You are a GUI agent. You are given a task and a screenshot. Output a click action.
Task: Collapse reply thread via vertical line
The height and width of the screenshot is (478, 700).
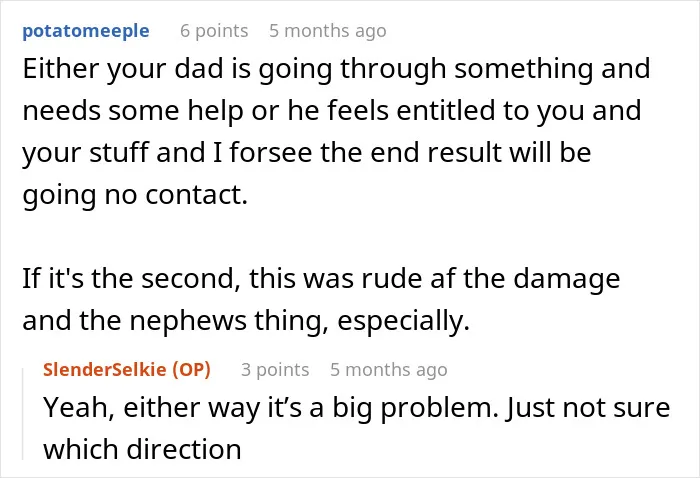click(23, 414)
